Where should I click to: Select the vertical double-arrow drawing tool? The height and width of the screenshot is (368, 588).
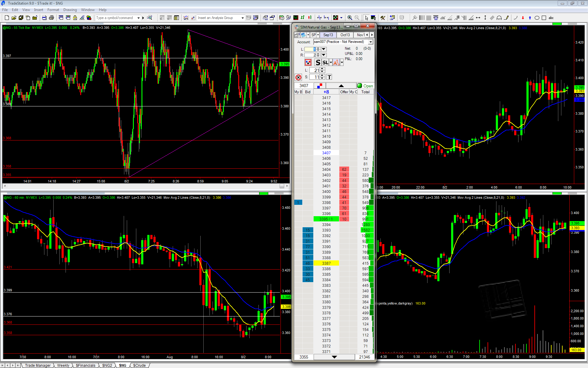[485, 18]
